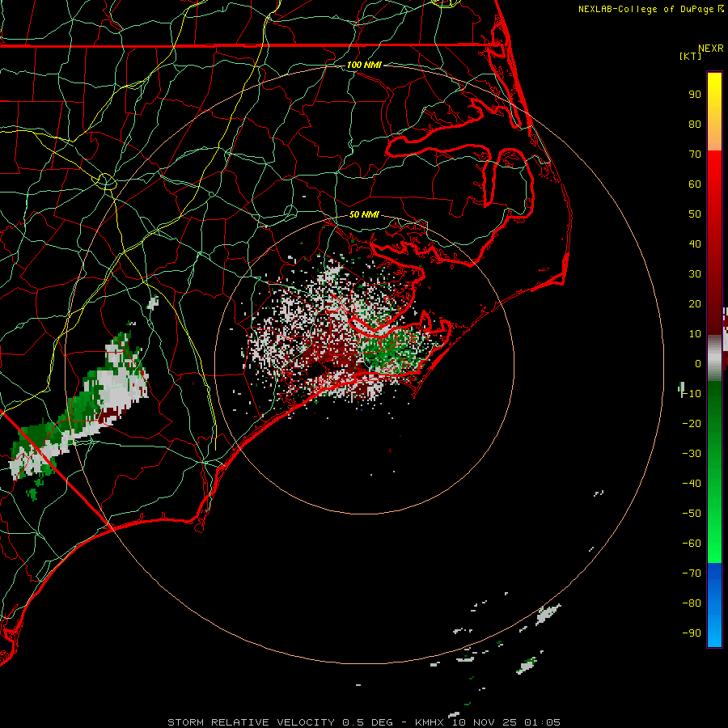728x728 pixels.
Task: Click the light blue bottom color bar segment
Action: click(x=714, y=632)
